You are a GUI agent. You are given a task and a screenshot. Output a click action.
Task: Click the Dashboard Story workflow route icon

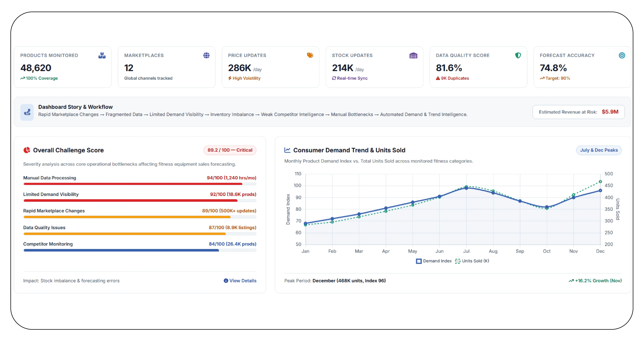[27, 112]
